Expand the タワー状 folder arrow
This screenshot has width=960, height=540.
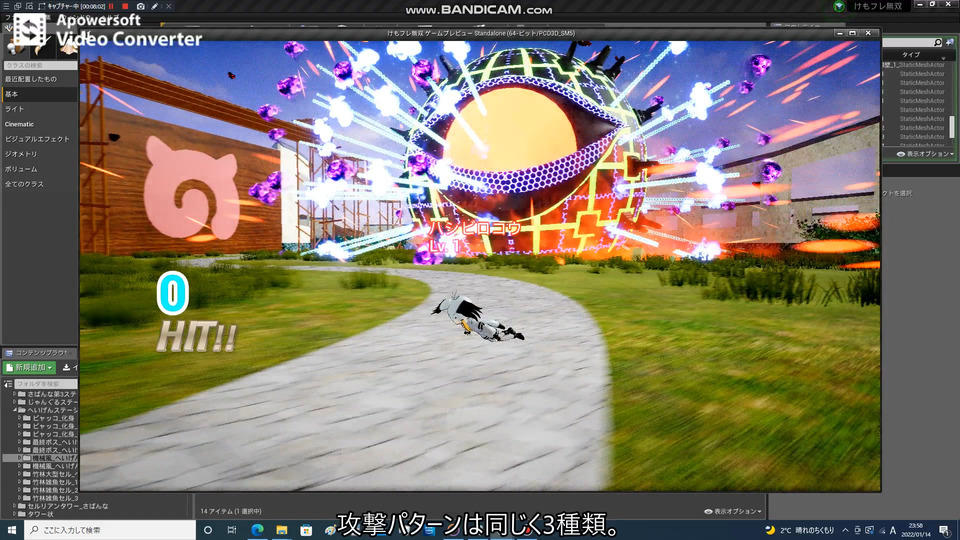coord(15,514)
